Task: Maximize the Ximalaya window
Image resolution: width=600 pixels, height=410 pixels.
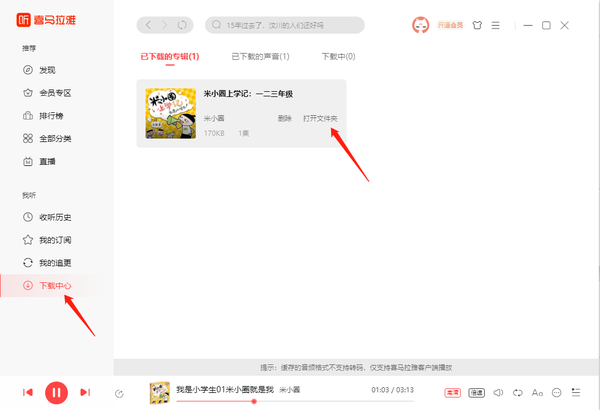Action: pos(546,25)
